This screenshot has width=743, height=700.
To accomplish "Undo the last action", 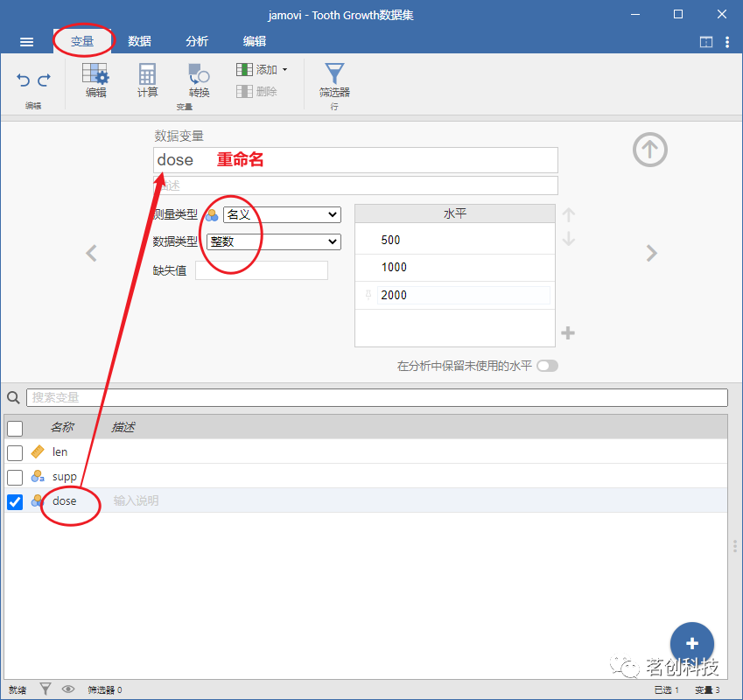I will (23, 80).
